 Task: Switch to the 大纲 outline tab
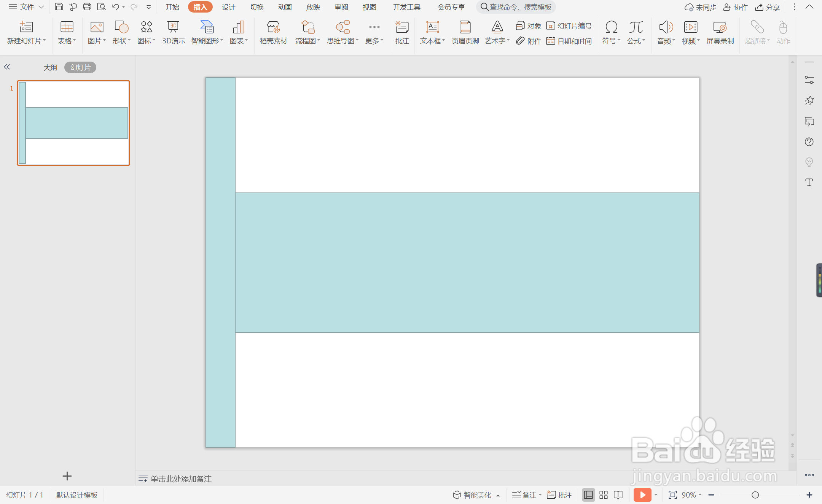50,67
